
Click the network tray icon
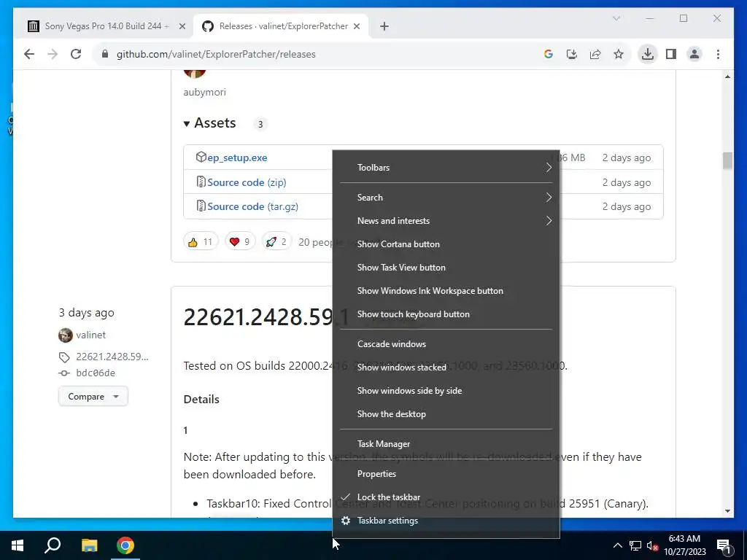click(x=635, y=545)
